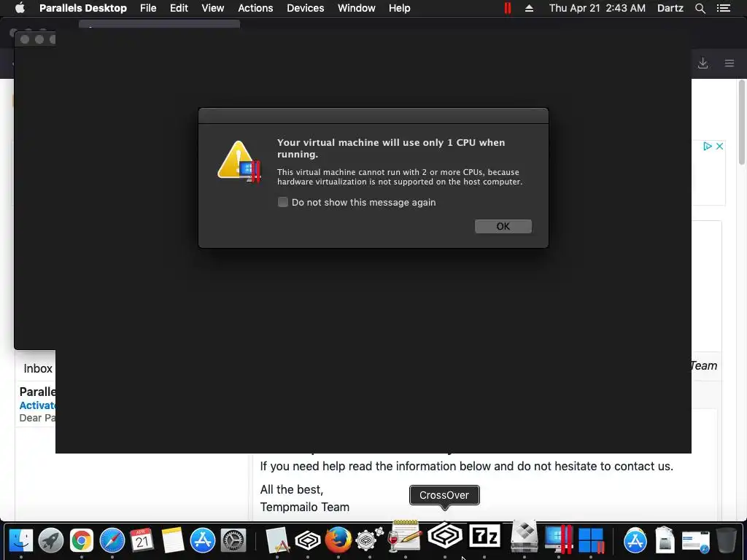Open Notification Center list icon
This screenshot has height=560, width=747.
click(723, 8)
